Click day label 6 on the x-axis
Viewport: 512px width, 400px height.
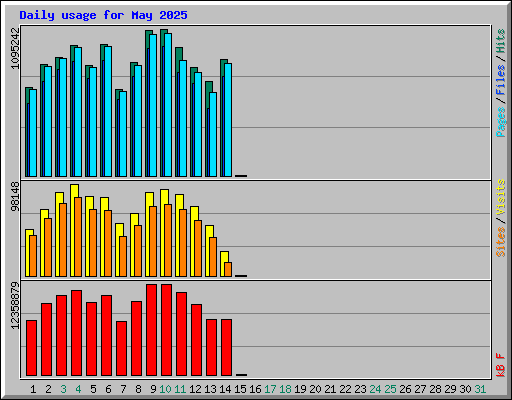[108, 389]
